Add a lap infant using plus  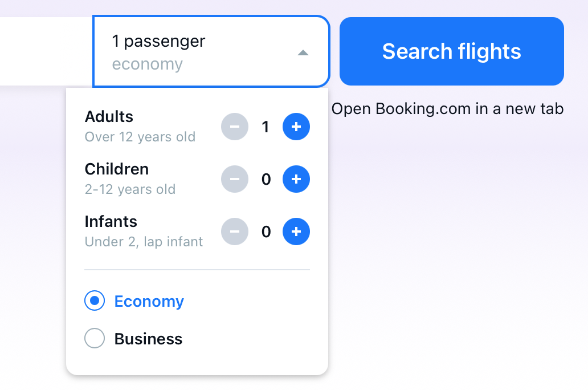296,231
